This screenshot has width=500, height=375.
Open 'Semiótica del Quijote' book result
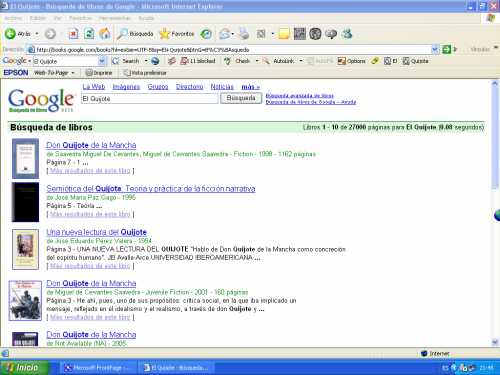pos(151,189)
